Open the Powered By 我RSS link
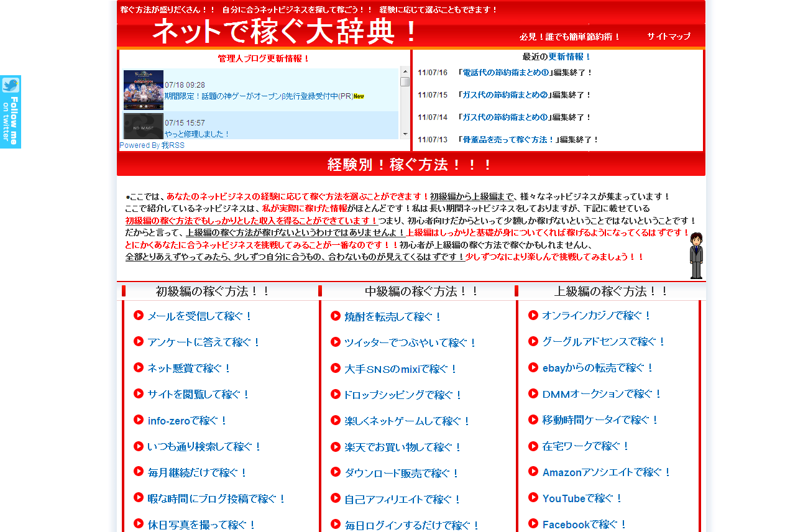 pos(152,145)
